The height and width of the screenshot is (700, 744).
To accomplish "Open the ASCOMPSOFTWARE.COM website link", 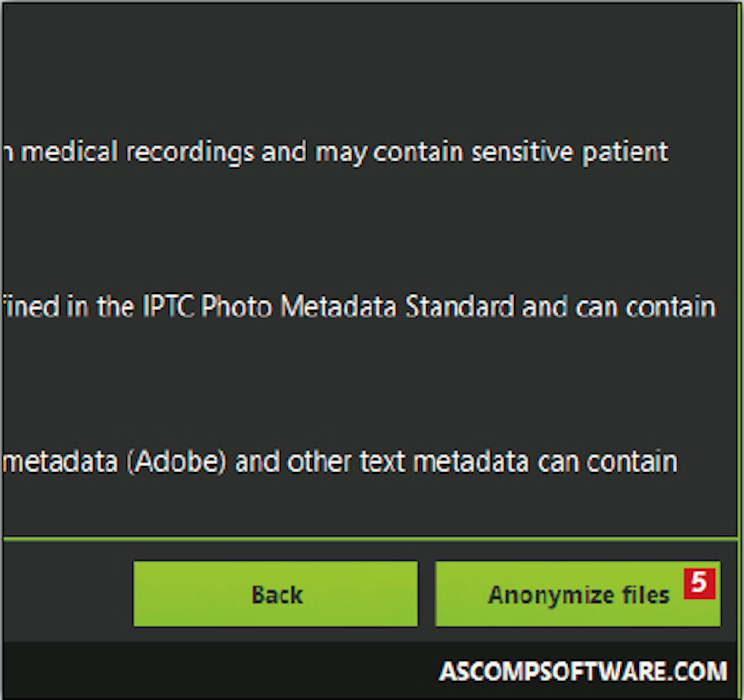I will click(x=583, y=671).
